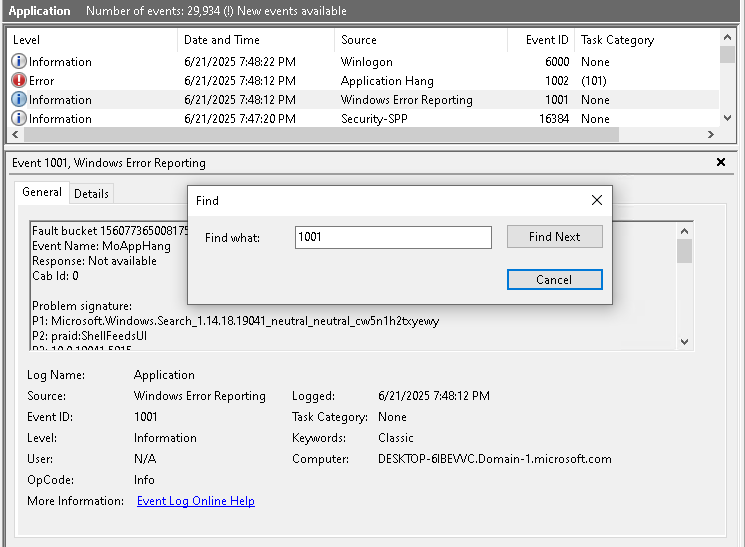Click the 'Event Name: MoAppHang' line
Viewport: 745px width, 547px height.
(101, 246)
